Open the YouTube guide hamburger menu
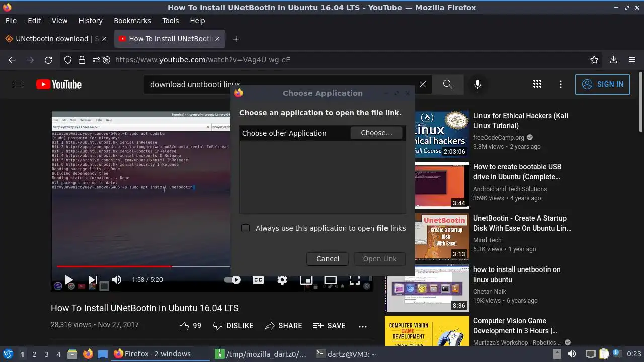 click(x=18, y=84)
